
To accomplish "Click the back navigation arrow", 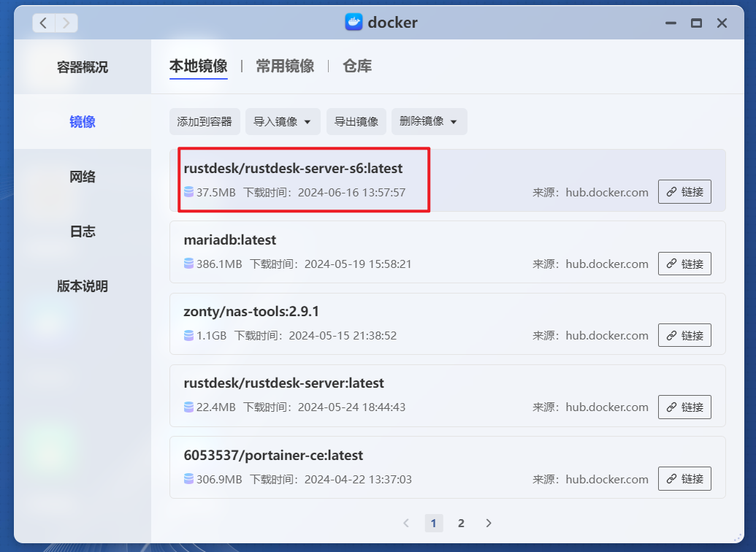I will tap(43, 23).
